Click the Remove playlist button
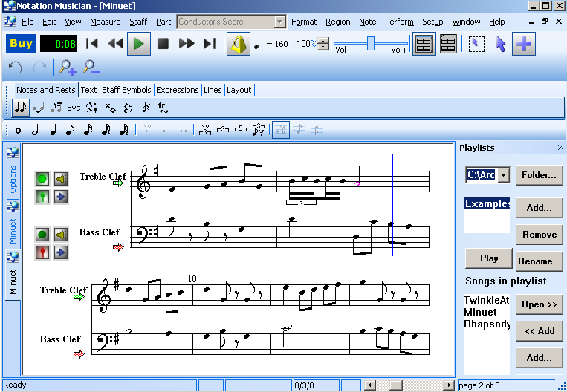Screen dimensions: 567x392 tap(539, 235)
